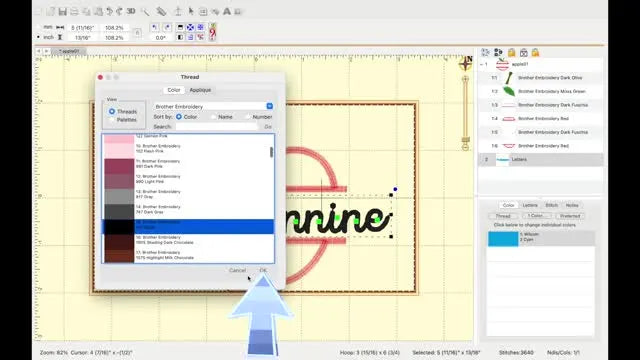Click in the thread Search field
This screenshot has height=360, width=640.
tap(217, 127)
